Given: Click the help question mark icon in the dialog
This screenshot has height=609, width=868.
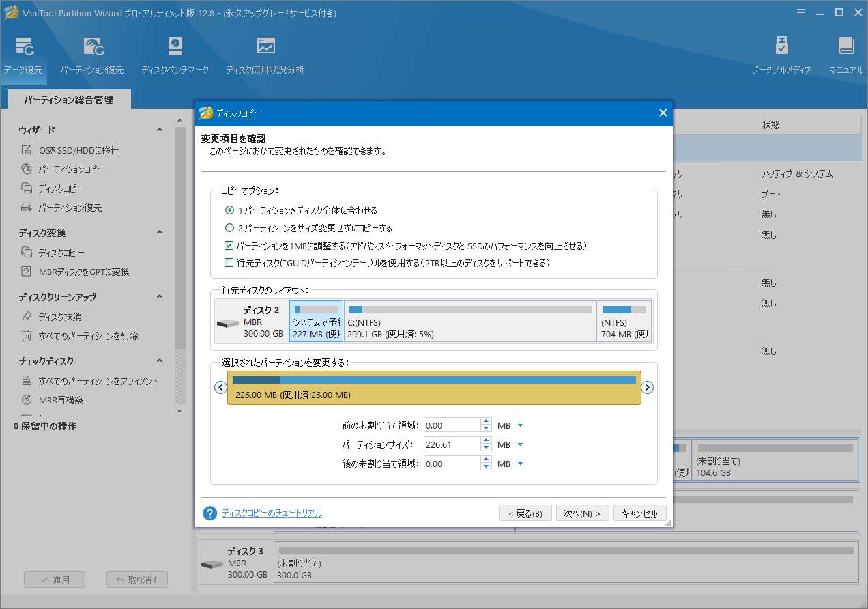Looking at the screenshot, I should pos(210,513).
